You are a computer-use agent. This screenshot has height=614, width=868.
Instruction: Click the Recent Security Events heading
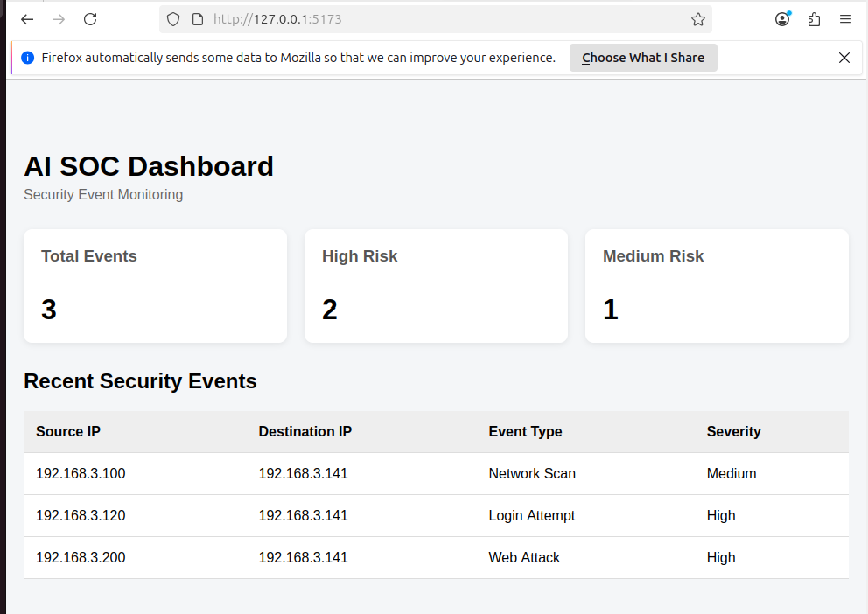click(x=140, y=381)
